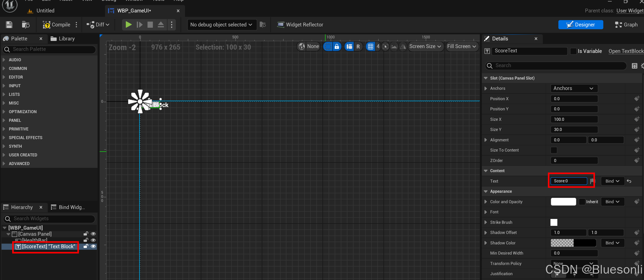Collapse the Canvas Panel tree node
The height and width of the screenshot is (280, 644).
8,234
